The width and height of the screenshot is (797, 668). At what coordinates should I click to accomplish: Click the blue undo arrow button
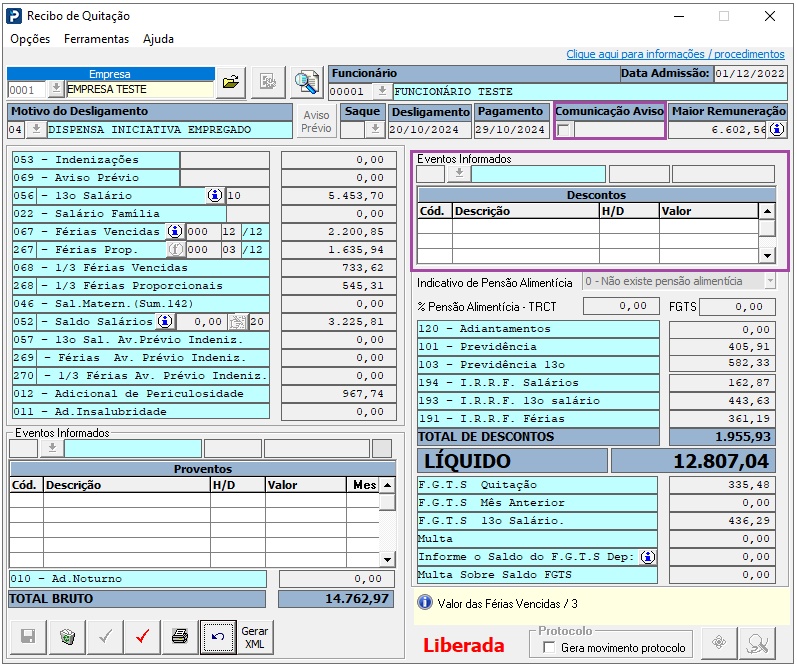click(217, 635)
